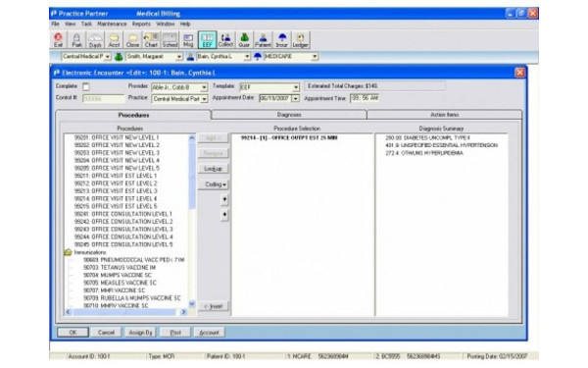This screenshot has width=588, height=368.
Task: Open the Chart toolbar icon
Action: click(151, 40)
